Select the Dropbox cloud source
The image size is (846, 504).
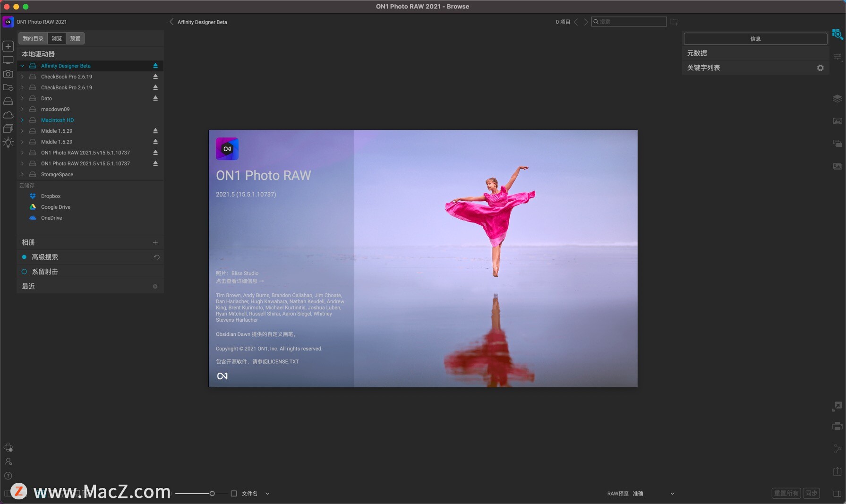pyautogui.click(x=90, y=196)
